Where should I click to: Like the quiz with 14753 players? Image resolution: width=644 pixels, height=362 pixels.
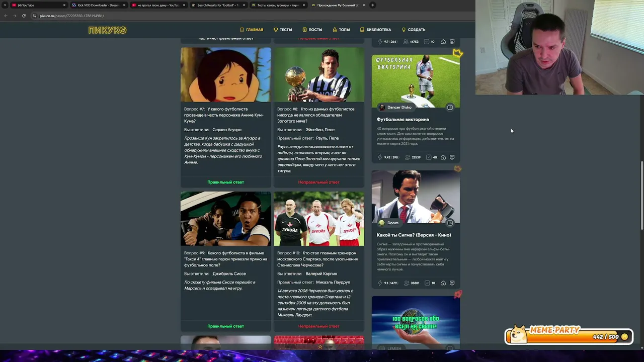(x=443, y=42)
